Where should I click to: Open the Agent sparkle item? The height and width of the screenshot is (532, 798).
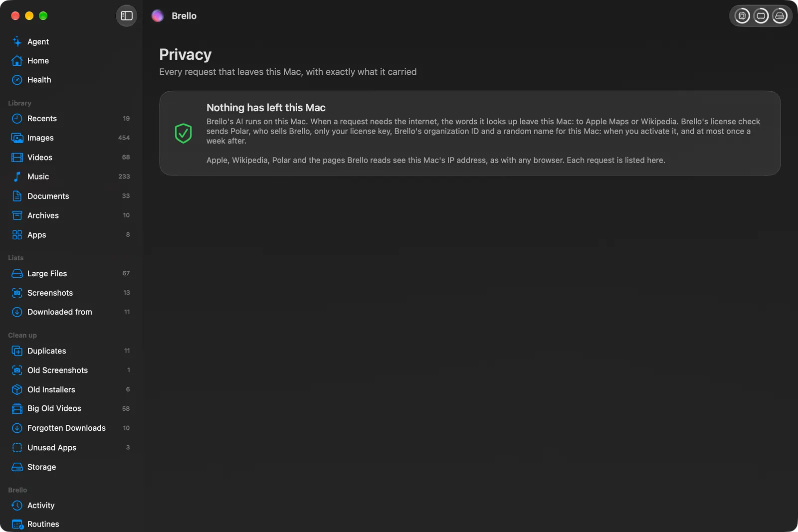[x=71, y=41]
